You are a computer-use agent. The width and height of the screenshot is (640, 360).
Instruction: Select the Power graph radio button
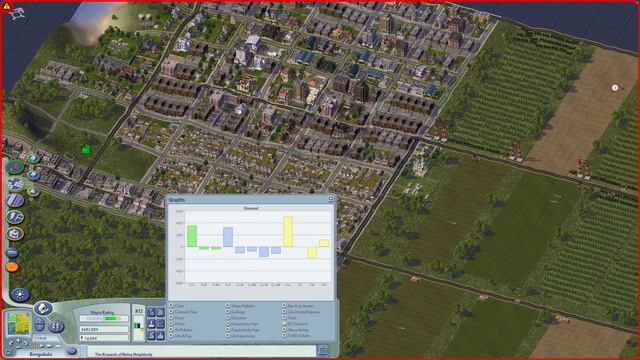coord(171,318)
